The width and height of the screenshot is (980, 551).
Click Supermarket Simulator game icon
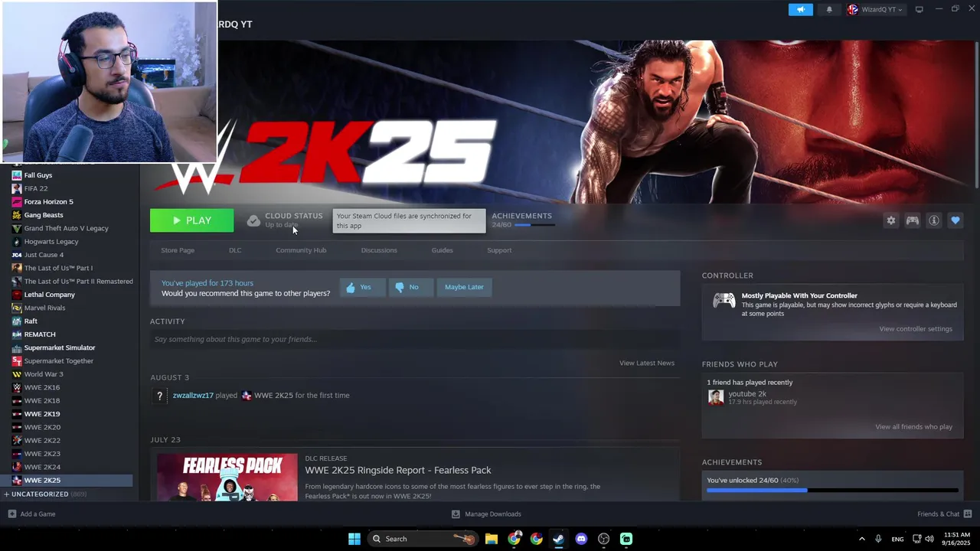tap(17, 347)
